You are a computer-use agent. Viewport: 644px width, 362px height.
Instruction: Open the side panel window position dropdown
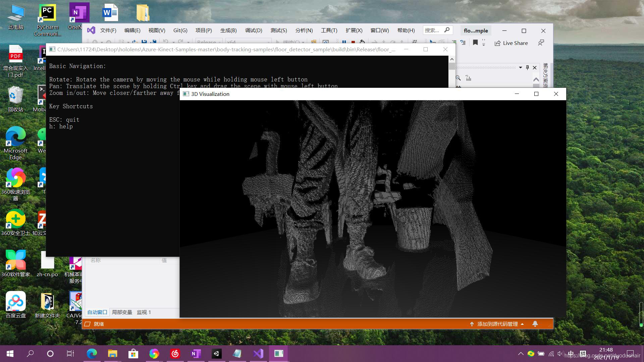(521, 67)
